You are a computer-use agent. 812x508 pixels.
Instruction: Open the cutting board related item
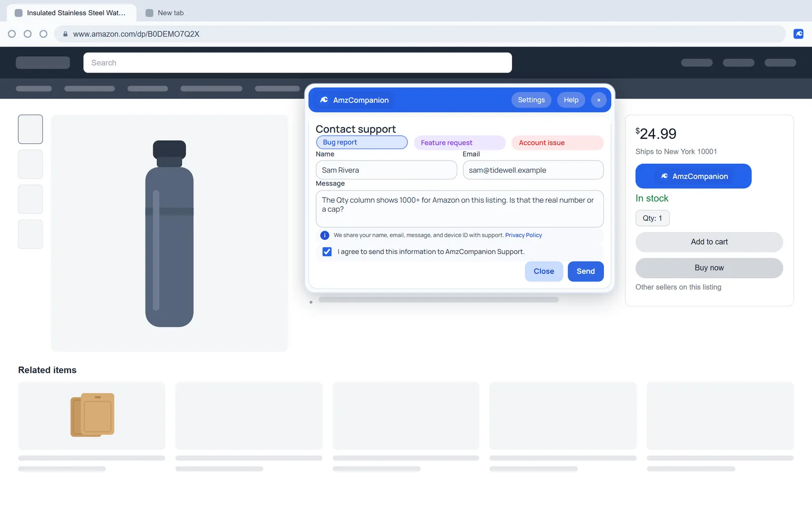point(92,416)
